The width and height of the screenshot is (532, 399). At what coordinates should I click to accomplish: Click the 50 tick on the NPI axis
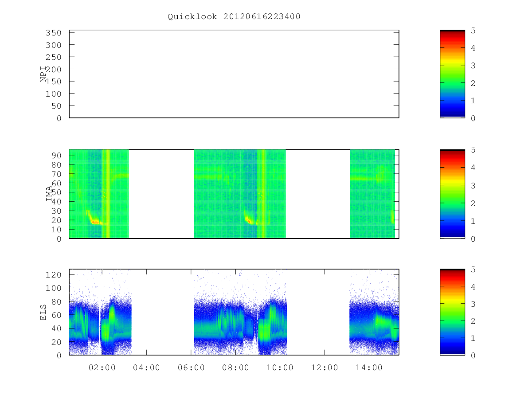tap(56, 106)
